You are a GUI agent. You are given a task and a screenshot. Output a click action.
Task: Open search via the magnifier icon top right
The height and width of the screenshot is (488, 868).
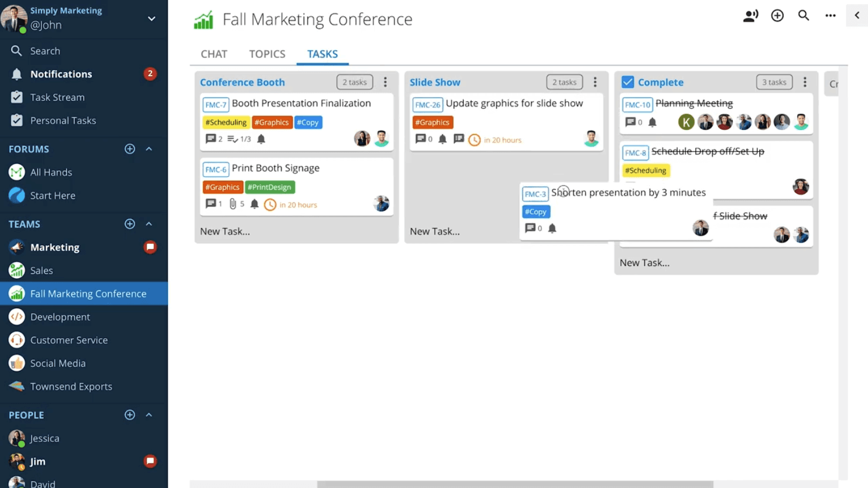pos(804,16)
